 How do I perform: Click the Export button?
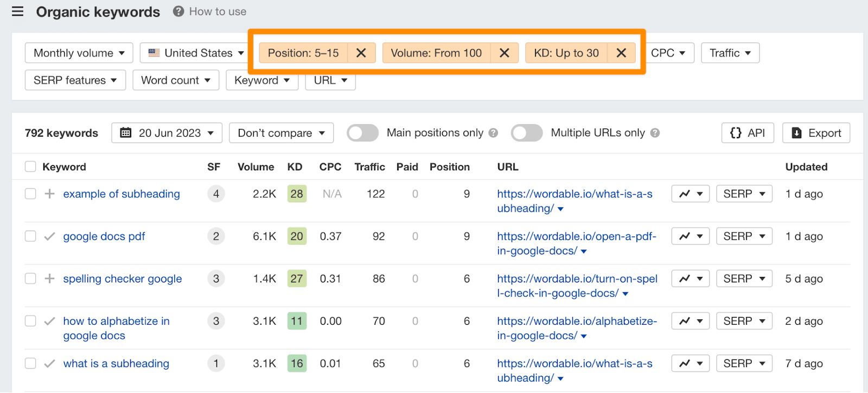[816, 133]
